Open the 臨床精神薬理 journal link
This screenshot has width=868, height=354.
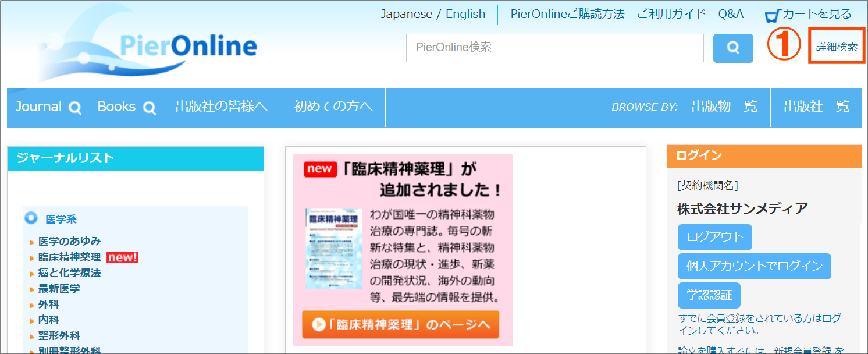(x=69, y=257)
